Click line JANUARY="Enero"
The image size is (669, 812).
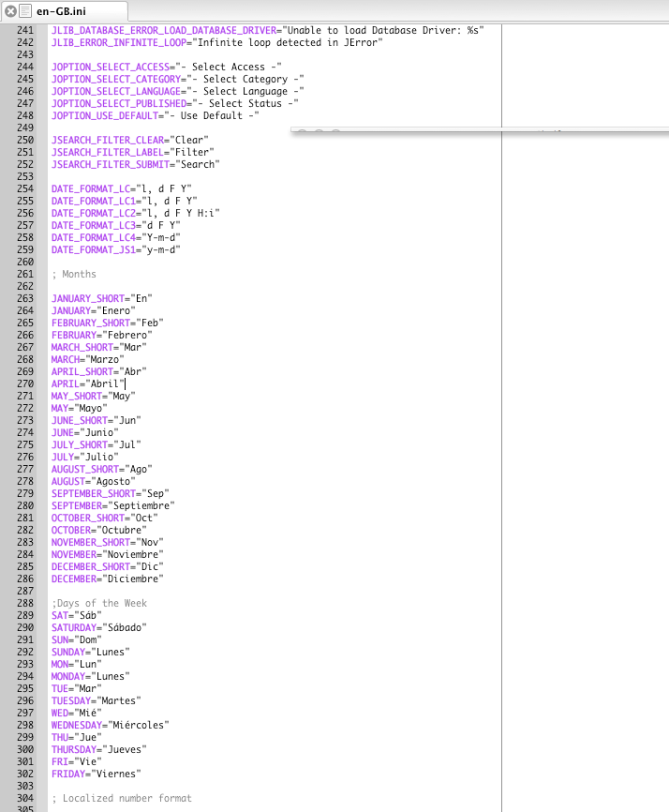(x=93, y=310)
